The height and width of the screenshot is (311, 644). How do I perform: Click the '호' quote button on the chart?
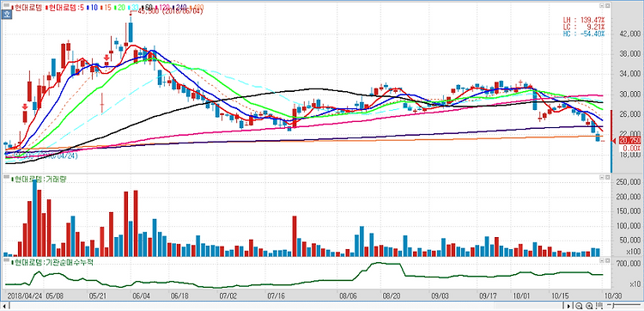pyautogui.click(x=7, y=15)
